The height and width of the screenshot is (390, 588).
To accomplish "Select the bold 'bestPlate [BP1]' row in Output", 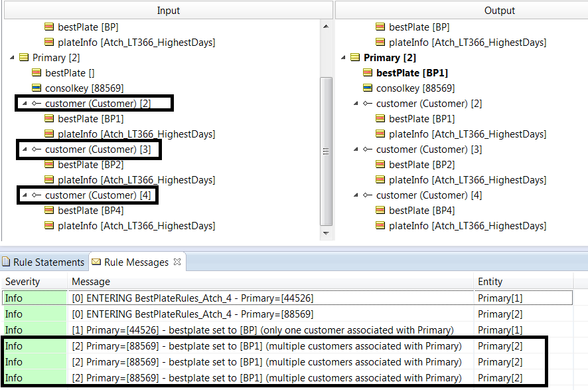I will 412,73.
